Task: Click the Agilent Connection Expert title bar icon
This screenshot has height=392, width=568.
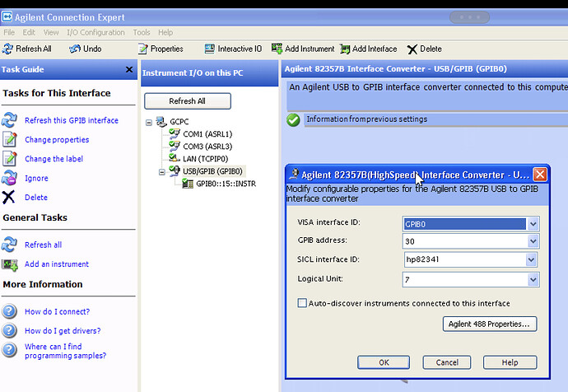Action: point(7,17)
